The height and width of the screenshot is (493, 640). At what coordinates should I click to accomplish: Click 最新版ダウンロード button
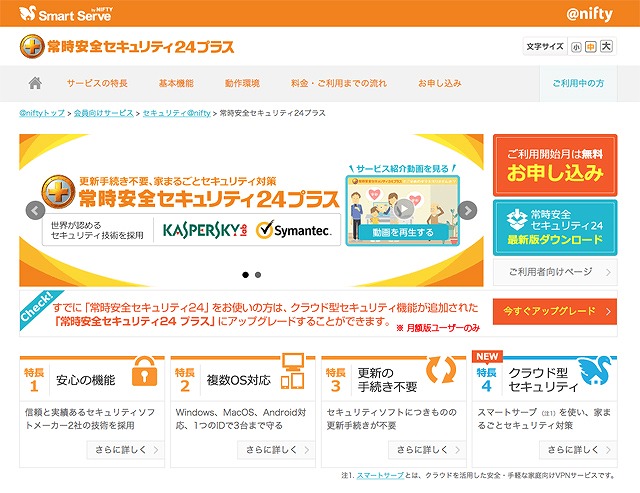pos(555,228)
